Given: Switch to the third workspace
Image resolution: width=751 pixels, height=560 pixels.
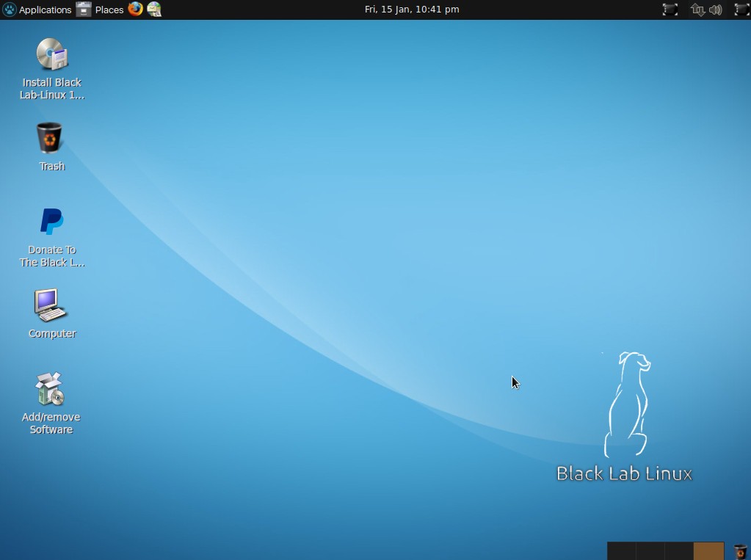Looking at the screenshot, I should tap(678, 551).
